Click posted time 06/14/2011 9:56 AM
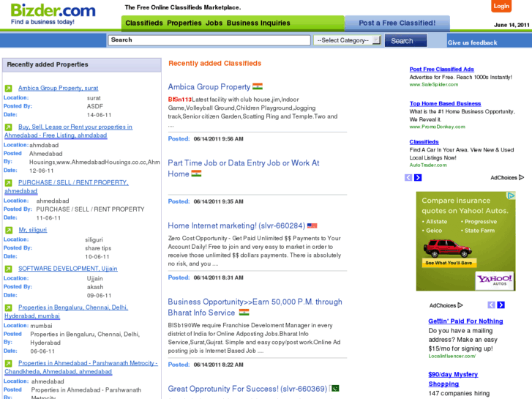 (x=219, y=139)
